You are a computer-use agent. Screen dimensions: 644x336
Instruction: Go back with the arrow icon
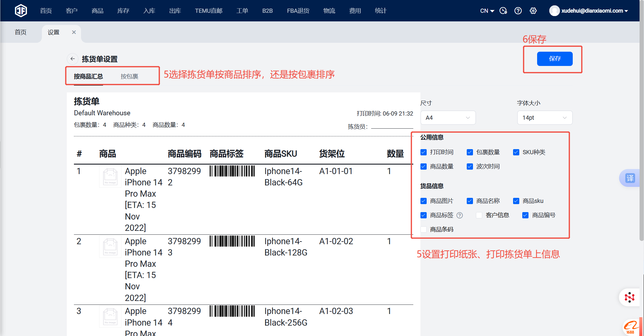72,59
